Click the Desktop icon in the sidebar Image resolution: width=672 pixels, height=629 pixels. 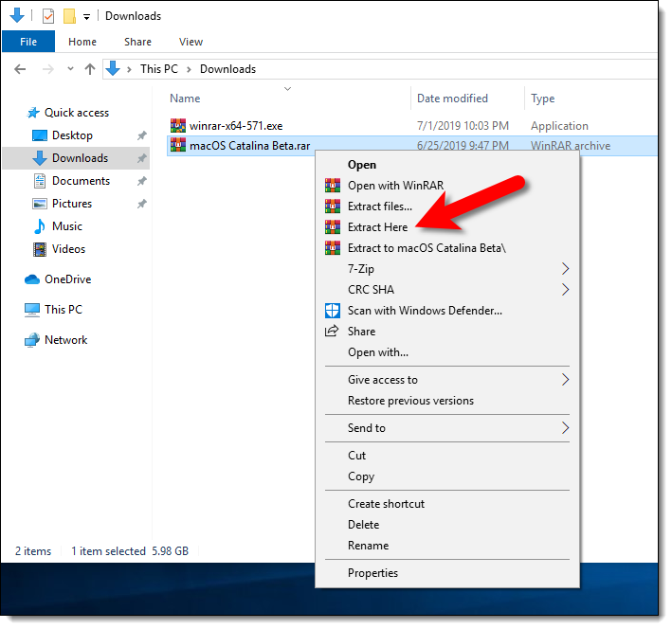[40, 135]
